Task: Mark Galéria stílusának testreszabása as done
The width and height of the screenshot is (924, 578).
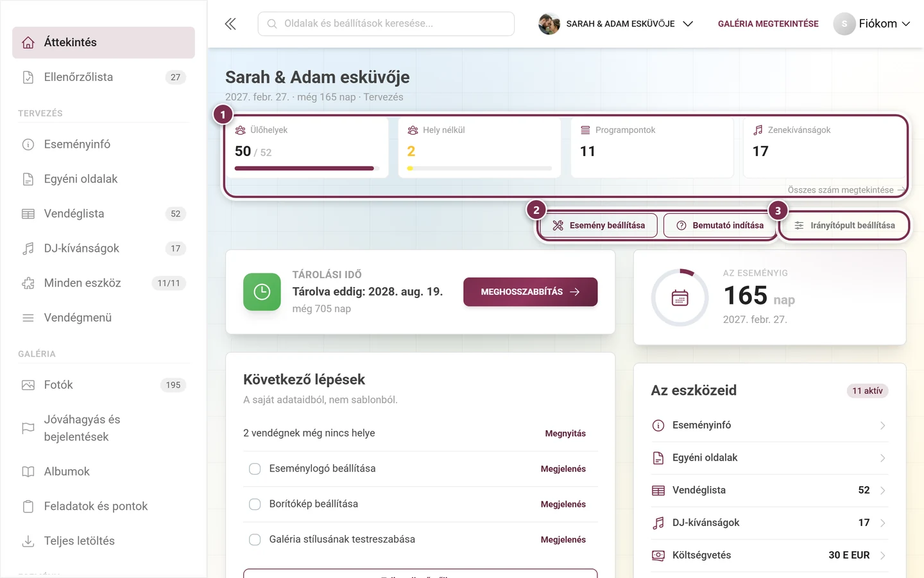Action: coord(255,539)
